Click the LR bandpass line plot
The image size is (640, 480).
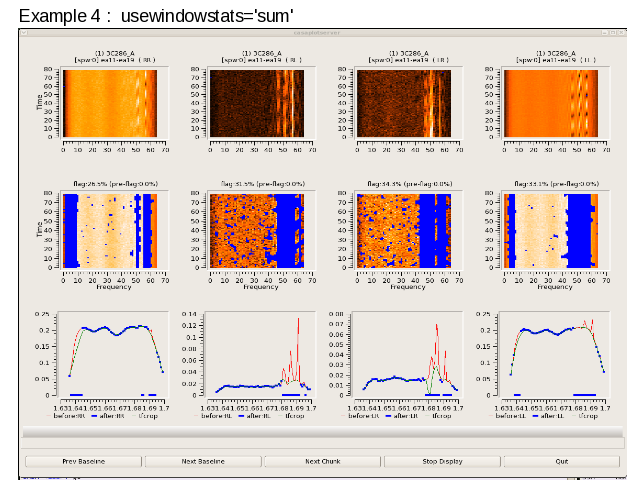407,355
